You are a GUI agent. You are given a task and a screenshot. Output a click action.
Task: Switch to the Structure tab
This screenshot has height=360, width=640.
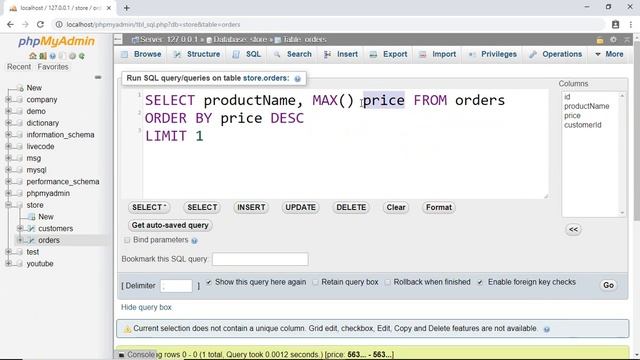(x=197, y=54)
